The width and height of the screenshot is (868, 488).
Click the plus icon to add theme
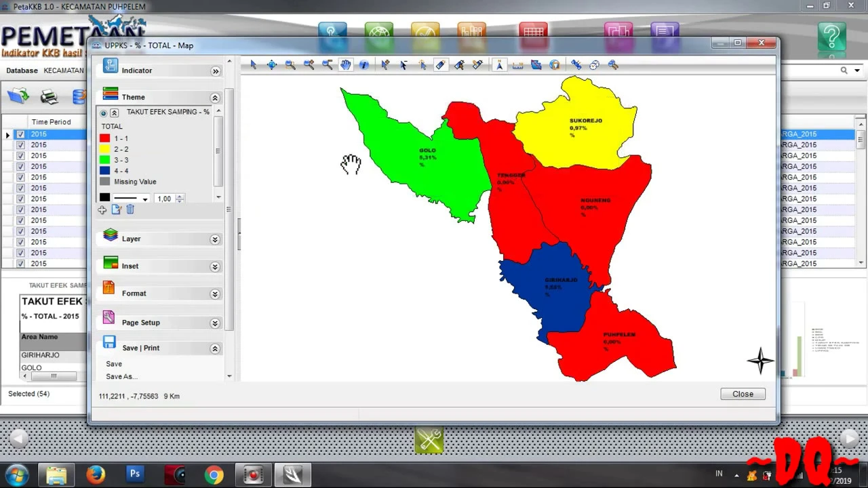103,210
